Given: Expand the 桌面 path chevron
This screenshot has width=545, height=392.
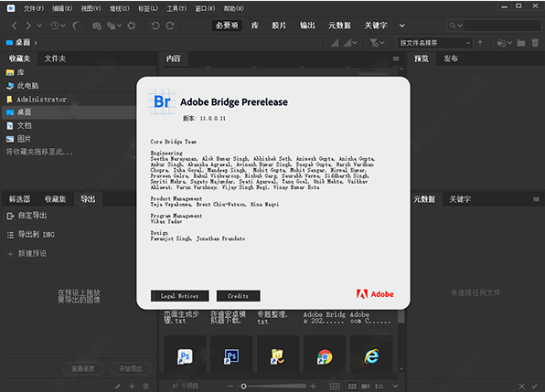Looking at the screenshot, I should click(36, 43).
